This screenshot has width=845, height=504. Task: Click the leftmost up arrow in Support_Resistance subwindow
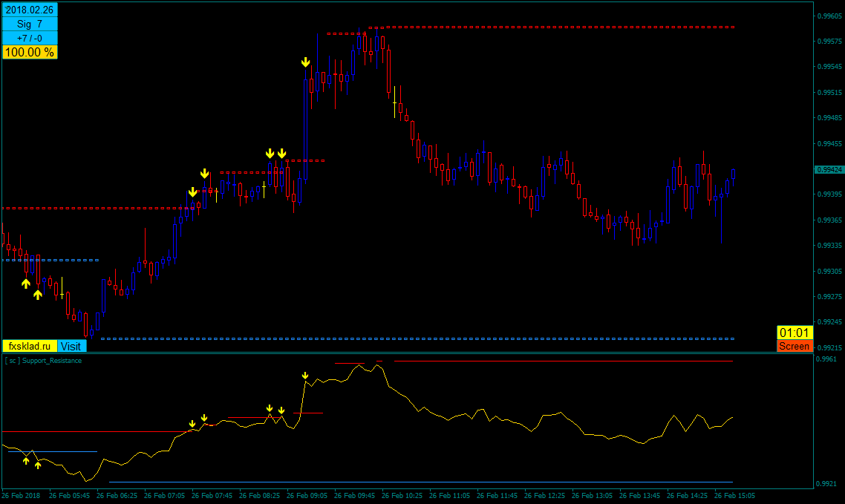26,461
